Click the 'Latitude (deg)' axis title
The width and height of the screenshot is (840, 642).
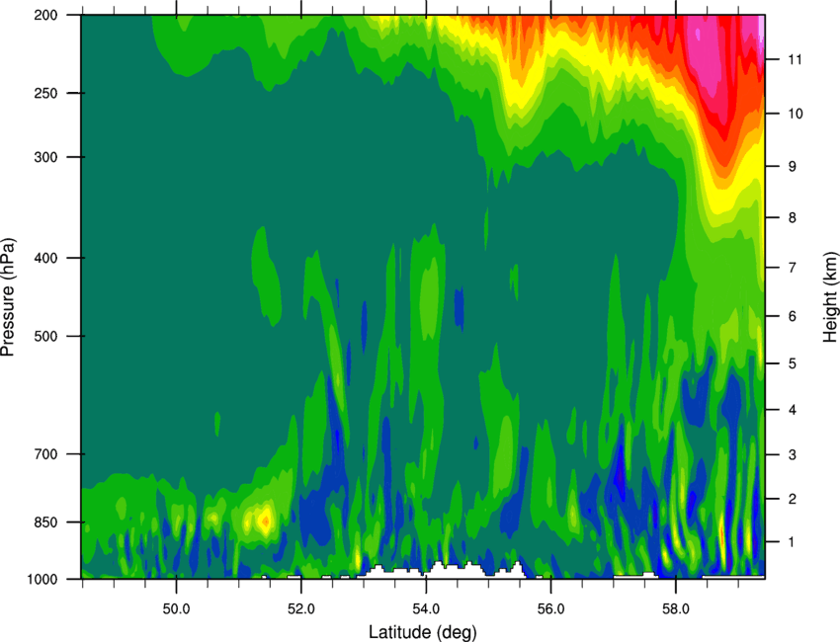coord(423,632)
